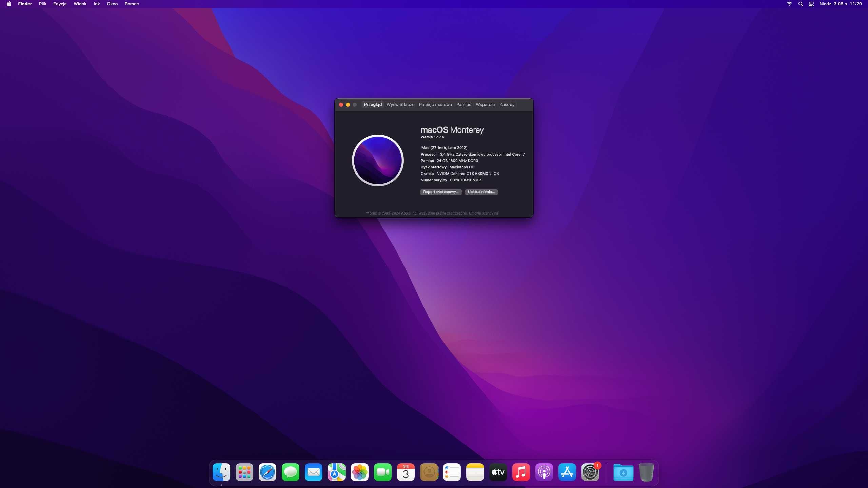This screenshot has width=868, height=488.
Task: Open Finder from the Dock
Action: pyautogui.click(x=221, y=472)
